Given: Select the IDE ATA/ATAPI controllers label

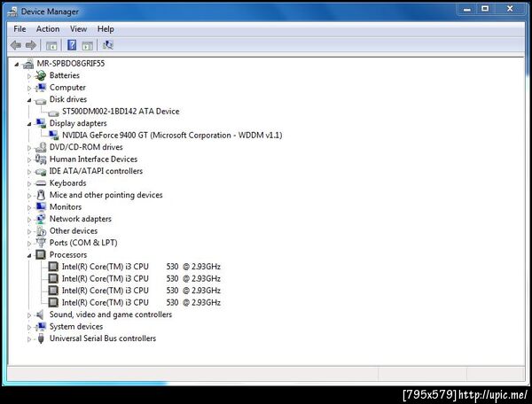Looking at the screenshot, I should click(96, 171).
